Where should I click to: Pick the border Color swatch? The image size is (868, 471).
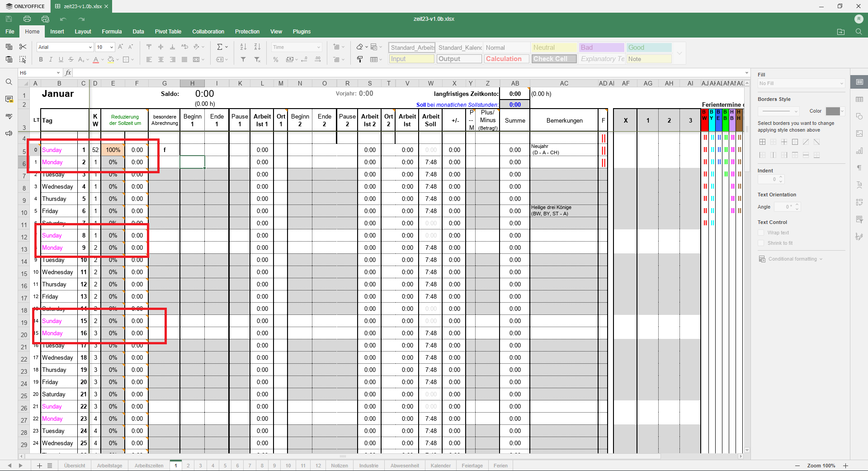(833, 111)
